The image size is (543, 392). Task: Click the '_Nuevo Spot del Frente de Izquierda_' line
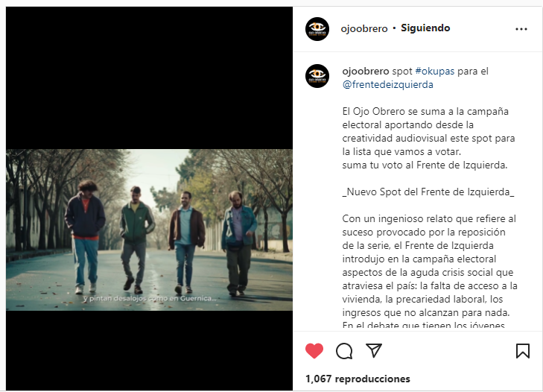pyautogui.click(x=428, y=192)
